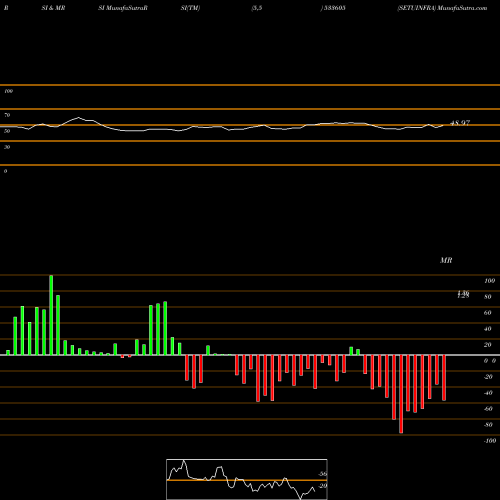Click the SI MunafaSutraR header text

click(x=123, y=8)
